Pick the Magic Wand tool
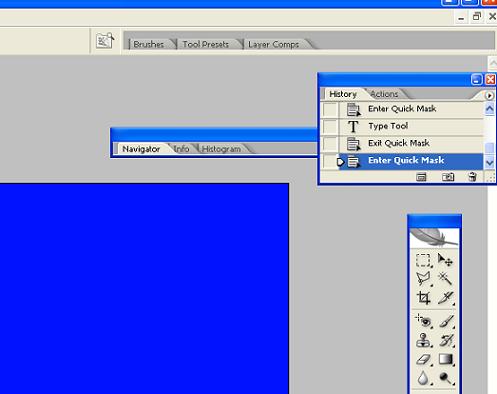 pos(445,278)
